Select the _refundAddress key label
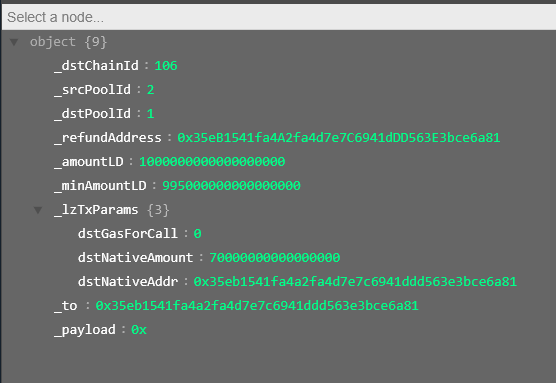The image size is (556, 383). (x=108, y=138)
